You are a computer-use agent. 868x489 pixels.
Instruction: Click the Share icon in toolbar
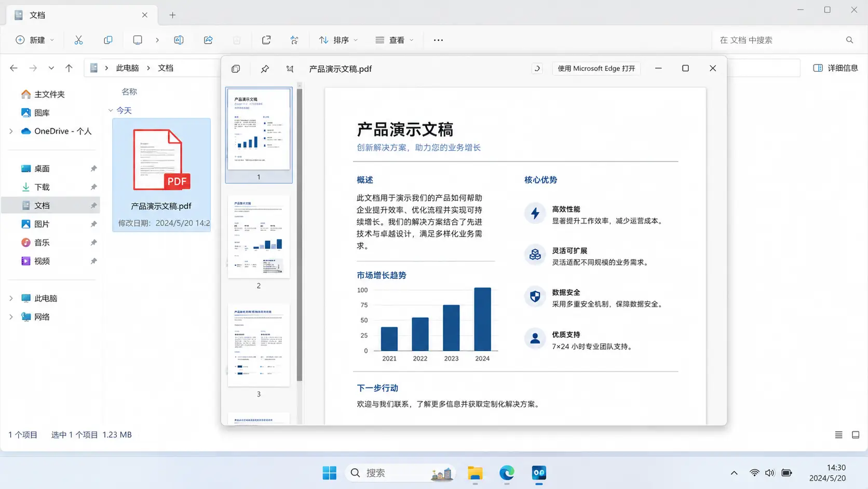pyautogui.click(x=208, y=40)
